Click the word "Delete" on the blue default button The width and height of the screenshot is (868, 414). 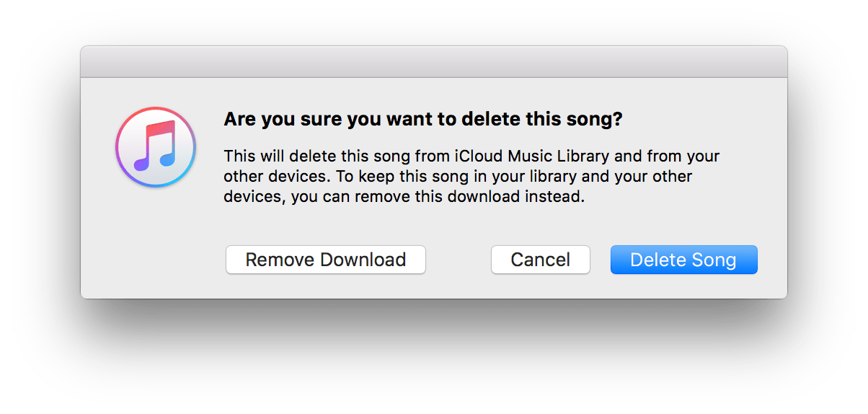click(655, 260)
